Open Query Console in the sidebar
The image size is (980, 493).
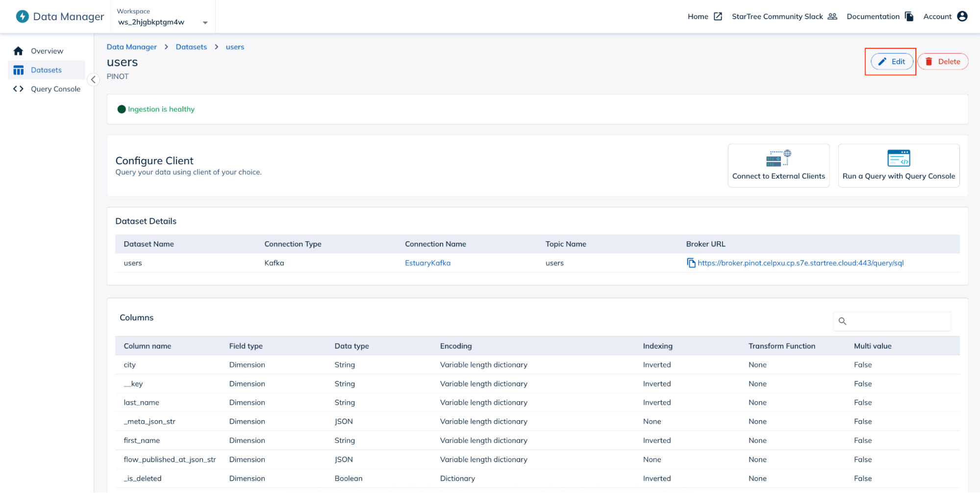pos(55,89)
